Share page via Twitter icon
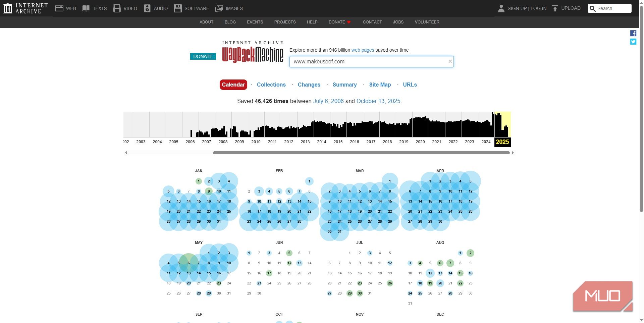Viewport: 644px width, 323px height. tap(633, 42)
